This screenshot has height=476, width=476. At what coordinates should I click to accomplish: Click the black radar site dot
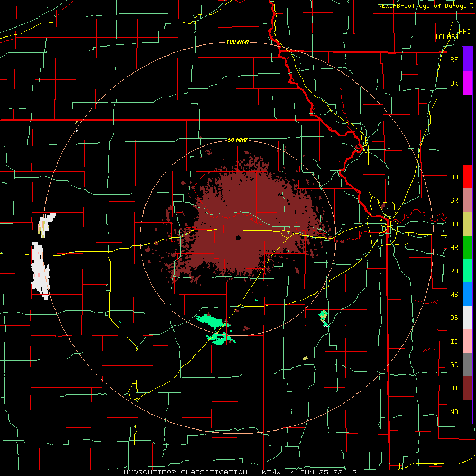click(x=238, y=237)
